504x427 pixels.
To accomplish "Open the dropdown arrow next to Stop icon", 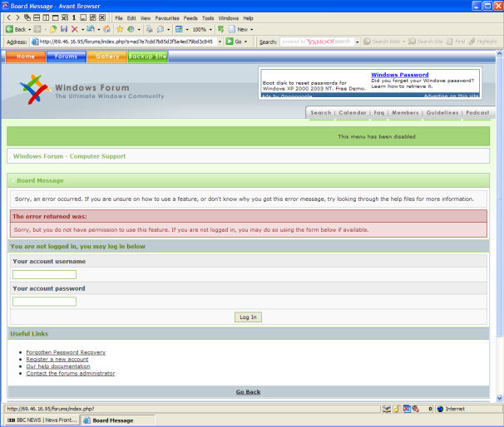I will [82, 30].
